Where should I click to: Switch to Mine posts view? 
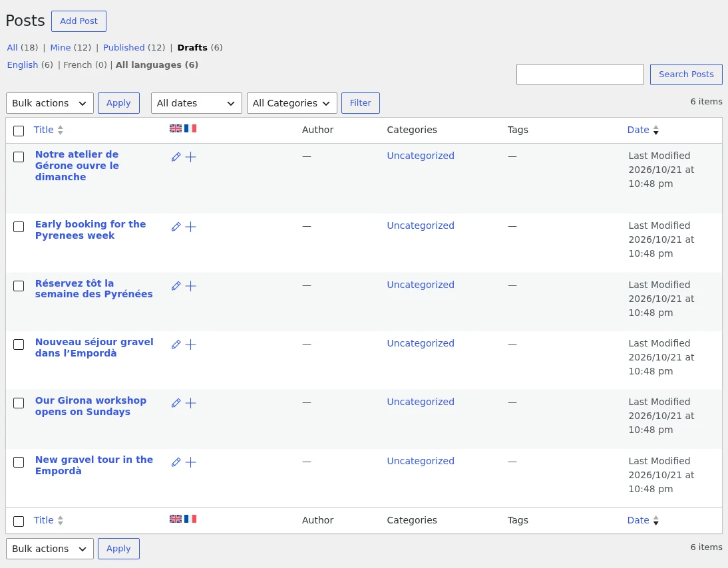pos(61,47)
